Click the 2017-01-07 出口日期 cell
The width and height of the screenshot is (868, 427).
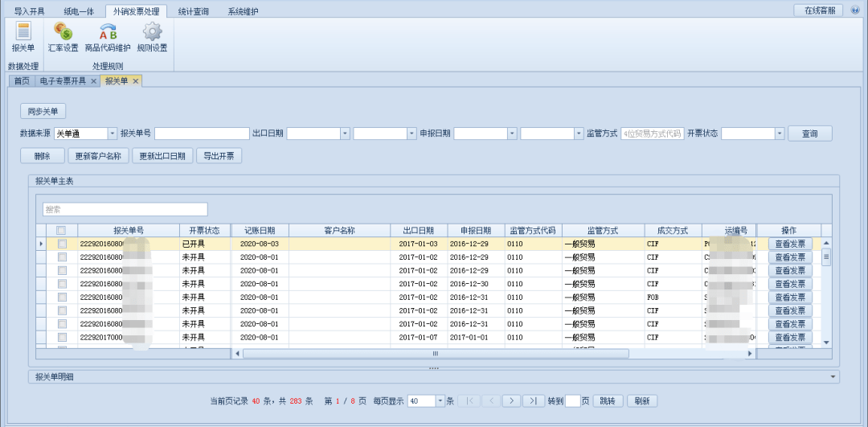coord(418,337)
